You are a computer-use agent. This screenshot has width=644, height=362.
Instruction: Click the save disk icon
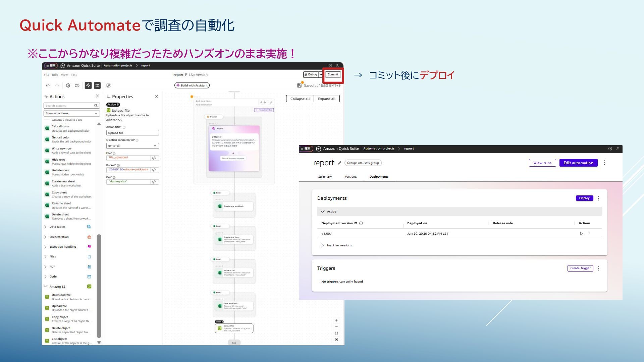click(x=299, y=85)
